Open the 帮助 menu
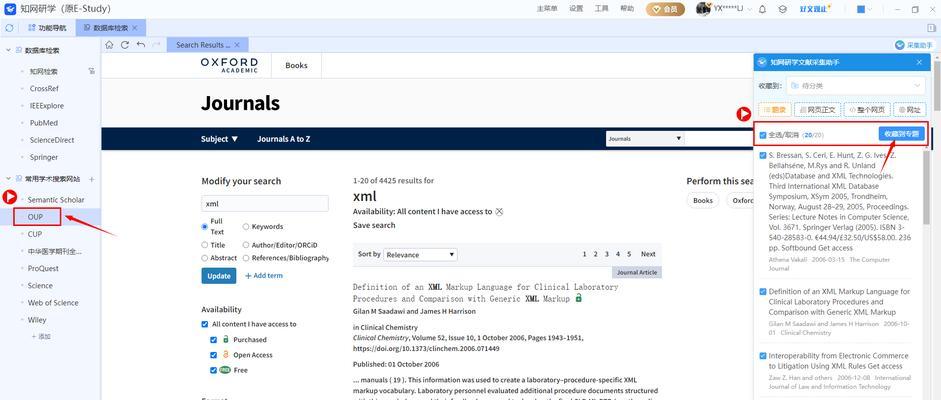The height and width of the screenshot is (400, 941). (x=627, y=9)
